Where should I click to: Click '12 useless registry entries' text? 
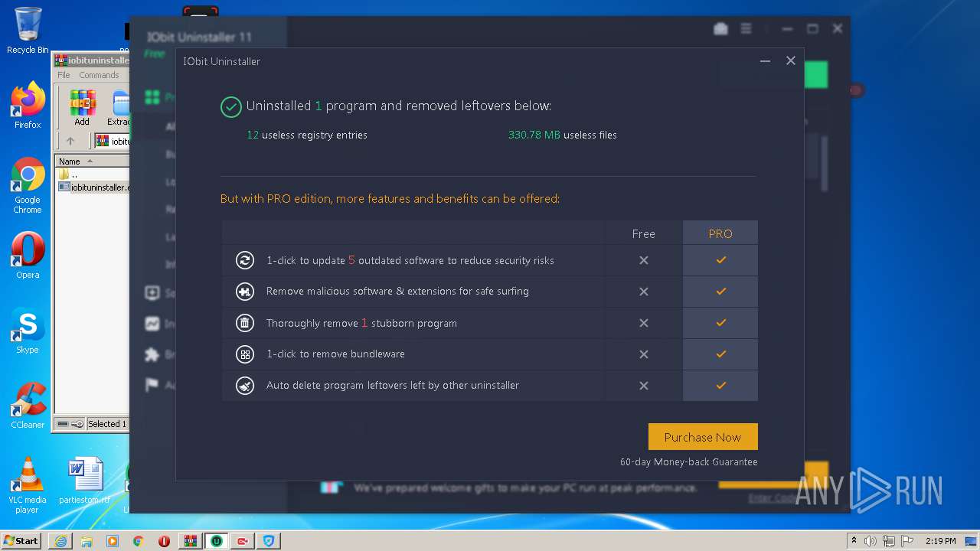click(x=307, y=135)
